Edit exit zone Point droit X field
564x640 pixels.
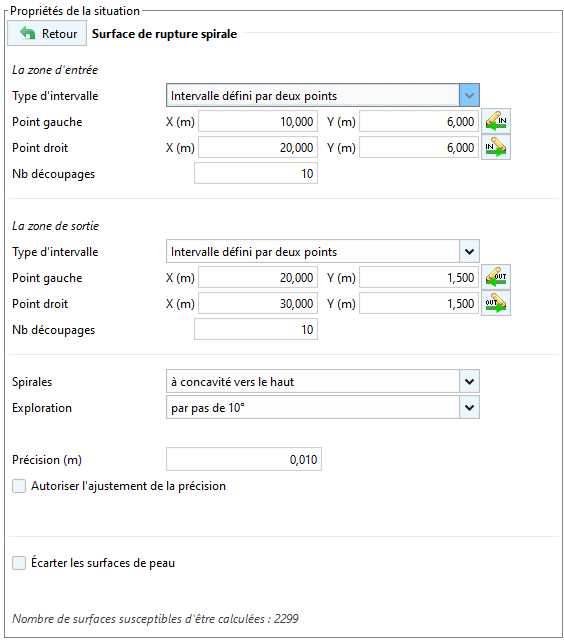(258, 303)
